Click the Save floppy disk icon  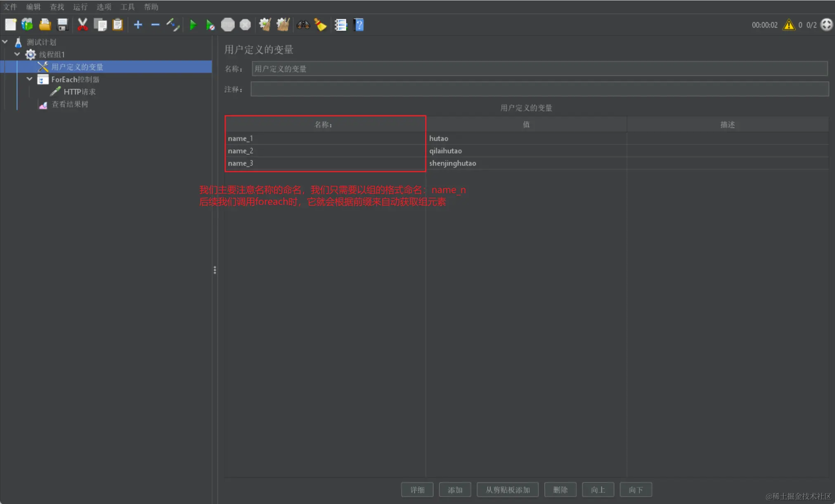[62, 25]
